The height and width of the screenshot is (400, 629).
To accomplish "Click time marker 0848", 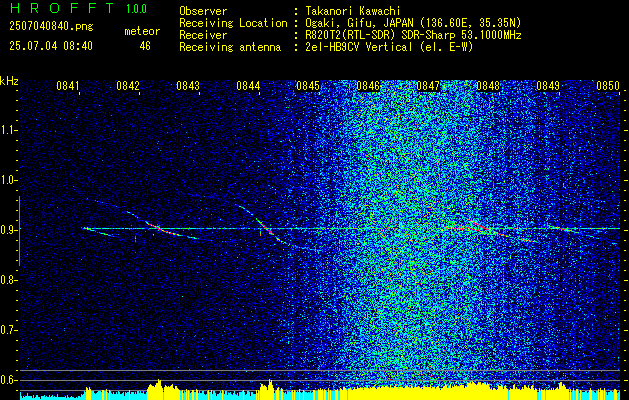I will coord(488,86).
